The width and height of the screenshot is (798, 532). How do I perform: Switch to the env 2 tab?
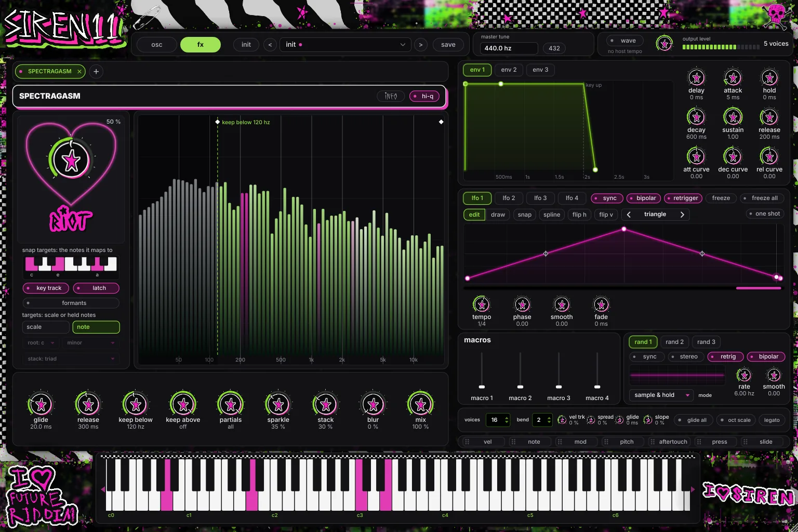pos(509,70)
